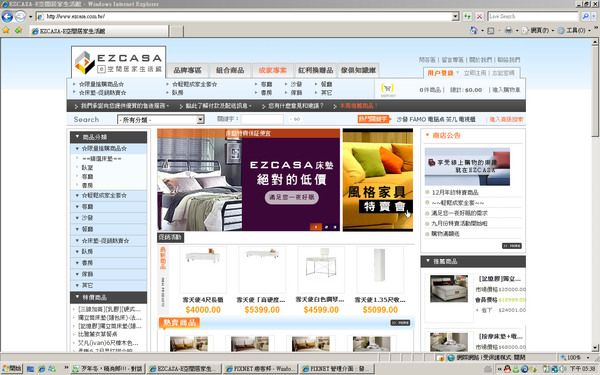
Task: Click the $4599.00 white desk thumbnail
Action: (321, 270)
